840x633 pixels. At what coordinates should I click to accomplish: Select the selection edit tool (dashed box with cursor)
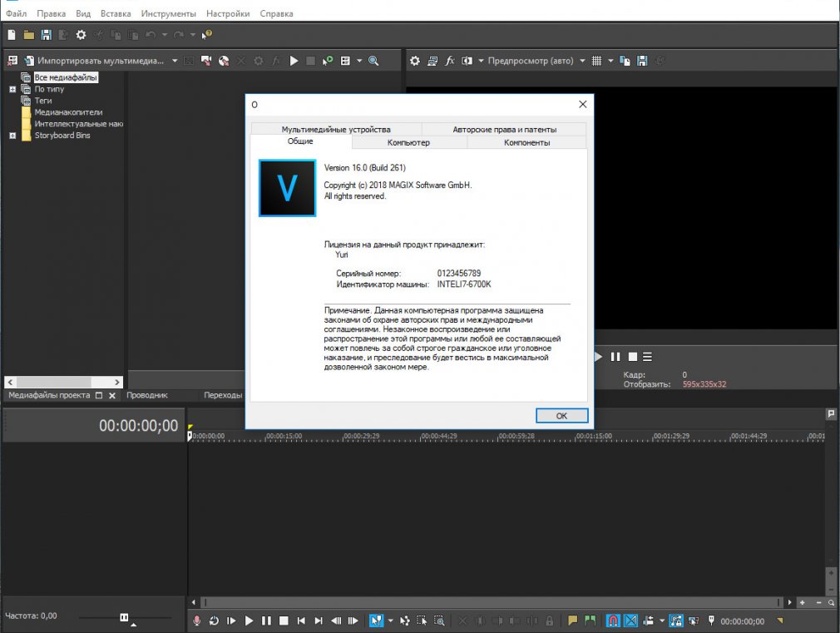[x=422, y=621]
